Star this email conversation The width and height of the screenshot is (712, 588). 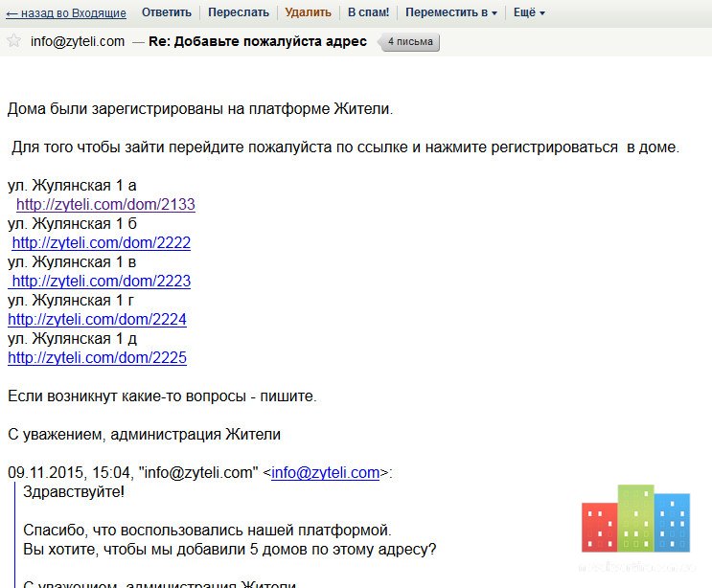(x=14, y=41)
